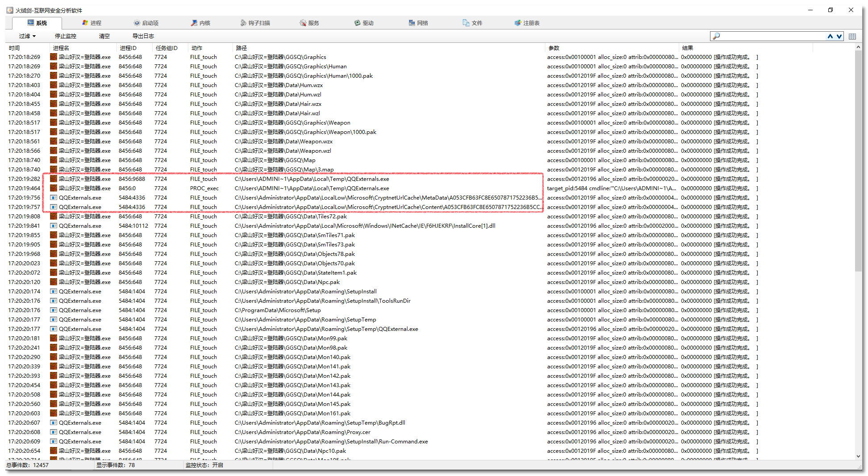The height and width of the screenshot is (476, 868).
Task: Click the registry cube icon on 注册表 tab
Action: 518,23
